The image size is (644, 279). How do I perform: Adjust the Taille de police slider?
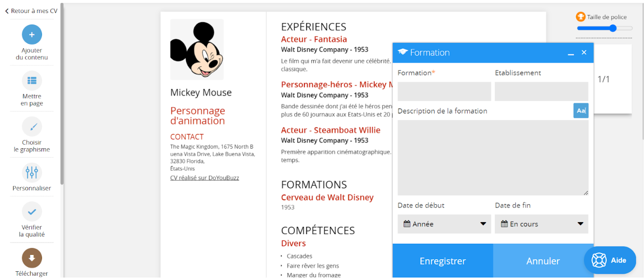coord(604,28)
